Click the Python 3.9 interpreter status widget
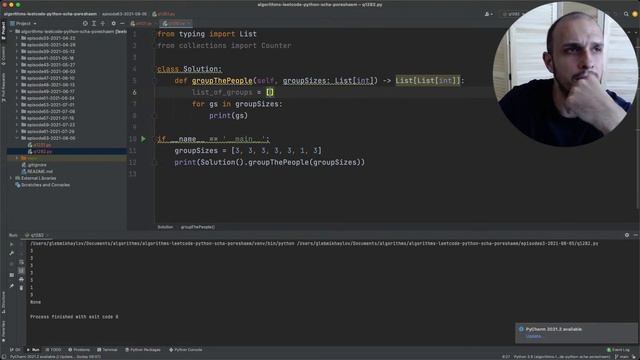The image size is (640, 360). click(562, 357)
